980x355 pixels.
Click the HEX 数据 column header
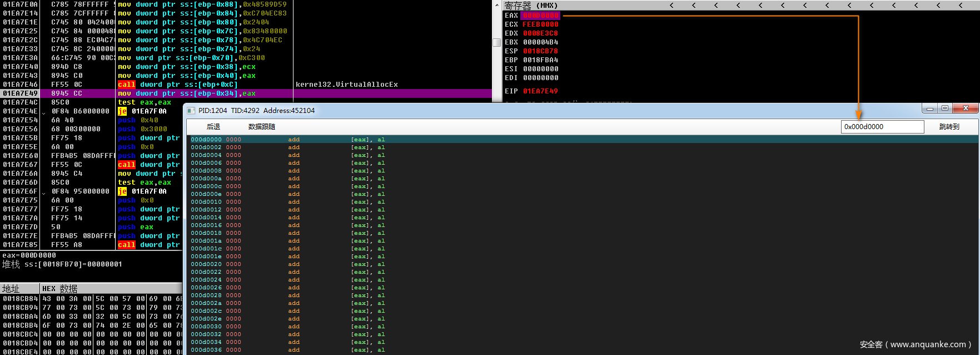coord(60,289)
